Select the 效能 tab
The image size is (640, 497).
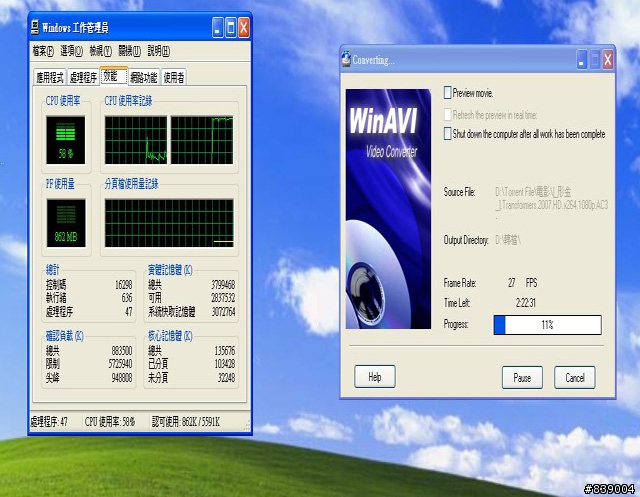coord(114,75)
